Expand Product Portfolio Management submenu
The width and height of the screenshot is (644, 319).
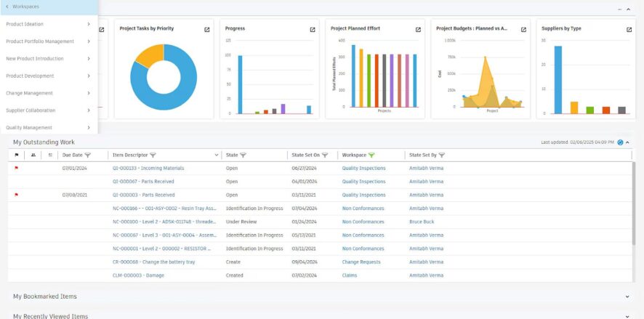[x=88, y=41]
